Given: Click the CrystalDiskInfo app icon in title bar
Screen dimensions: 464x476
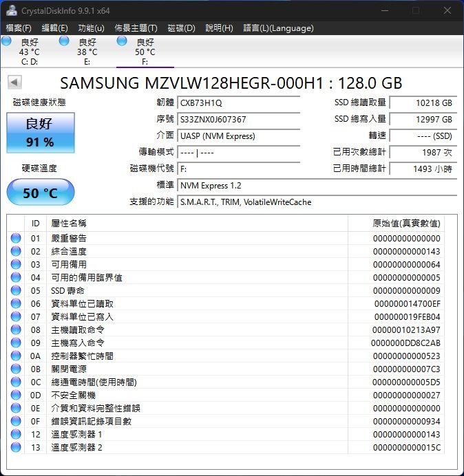Looking at the screenshot, I should click(12, 10).
